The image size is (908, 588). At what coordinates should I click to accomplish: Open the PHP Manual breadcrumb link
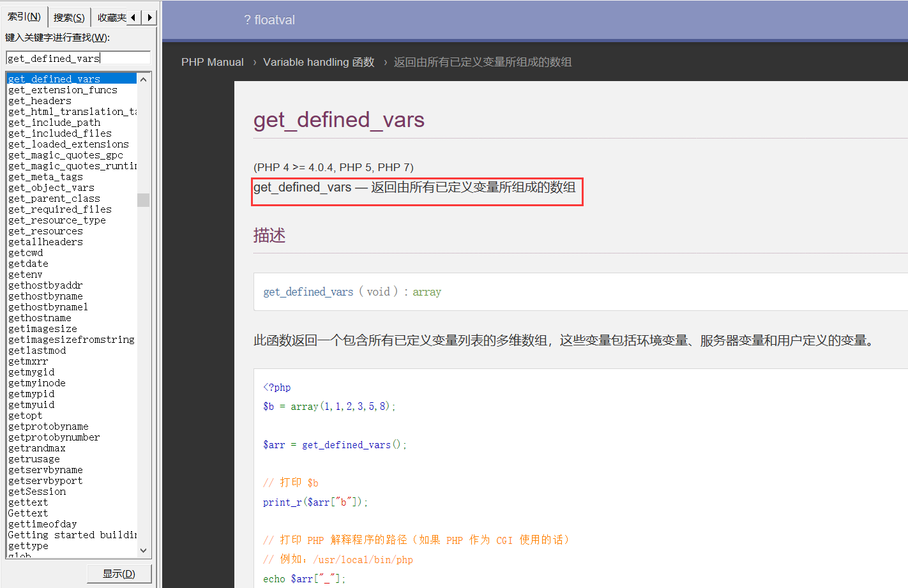213,62
